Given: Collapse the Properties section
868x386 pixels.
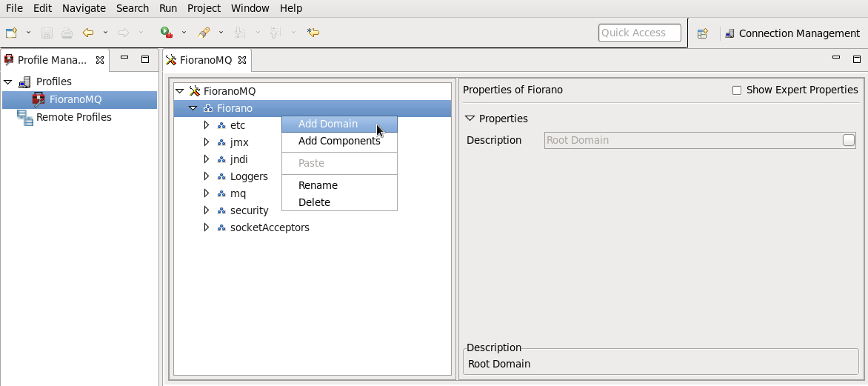Looking at the screenshot, I should pos(470,119).
